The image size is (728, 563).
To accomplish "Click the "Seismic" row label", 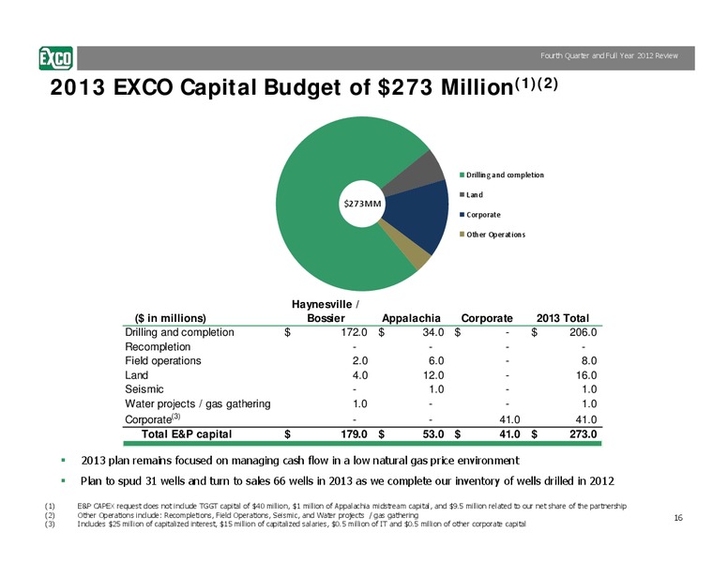I will coord(144,389).
